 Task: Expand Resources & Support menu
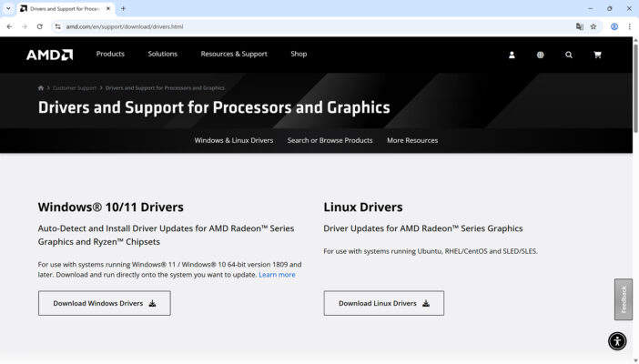click(x=234, y=54)
